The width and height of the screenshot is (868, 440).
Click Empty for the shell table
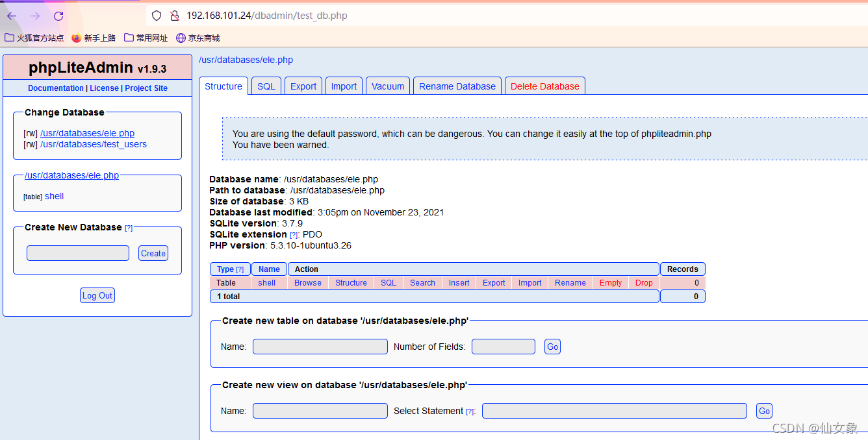611,283
